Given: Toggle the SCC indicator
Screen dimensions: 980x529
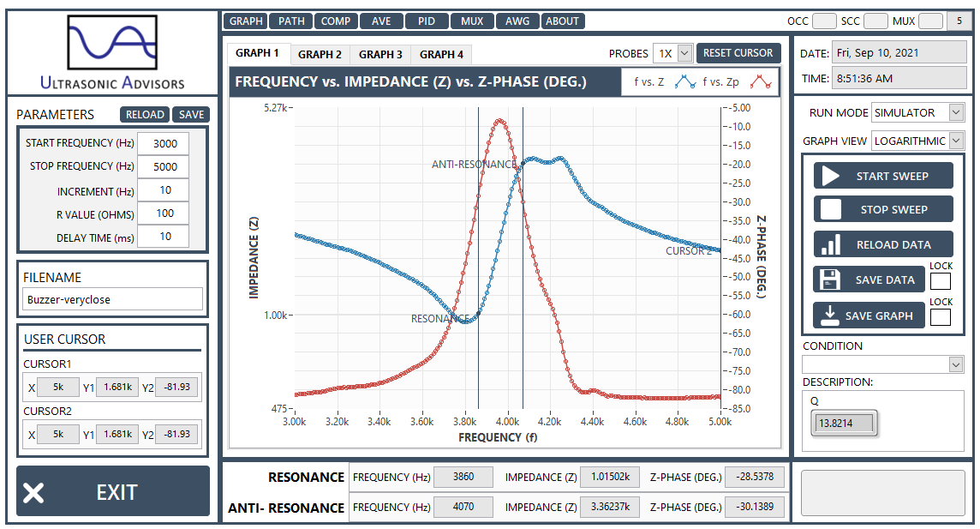Looking at the screenshot, I should tap(875, 21).
